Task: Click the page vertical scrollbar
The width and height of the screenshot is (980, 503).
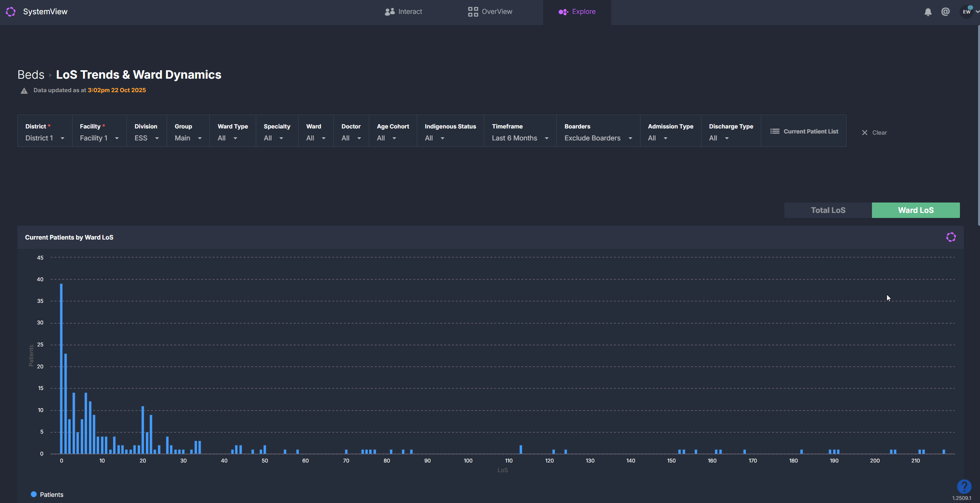Action: (978, 125)
